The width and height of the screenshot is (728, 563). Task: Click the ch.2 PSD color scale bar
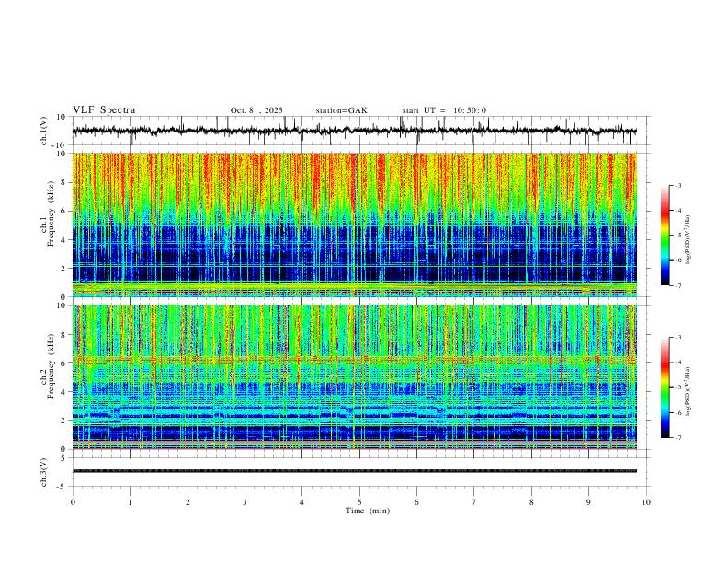point(665,387)
